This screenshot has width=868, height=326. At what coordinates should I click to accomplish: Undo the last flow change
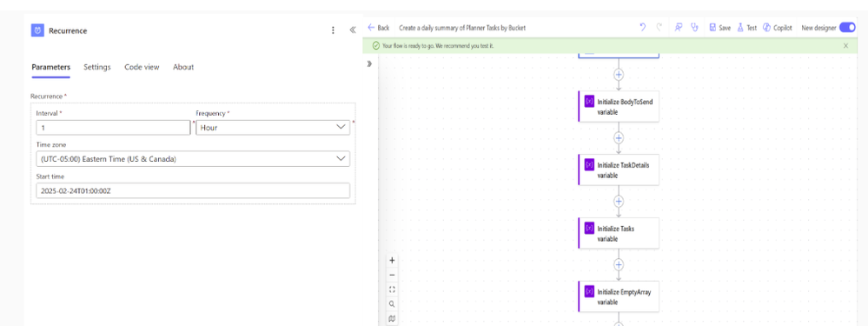tap(643, 27)
